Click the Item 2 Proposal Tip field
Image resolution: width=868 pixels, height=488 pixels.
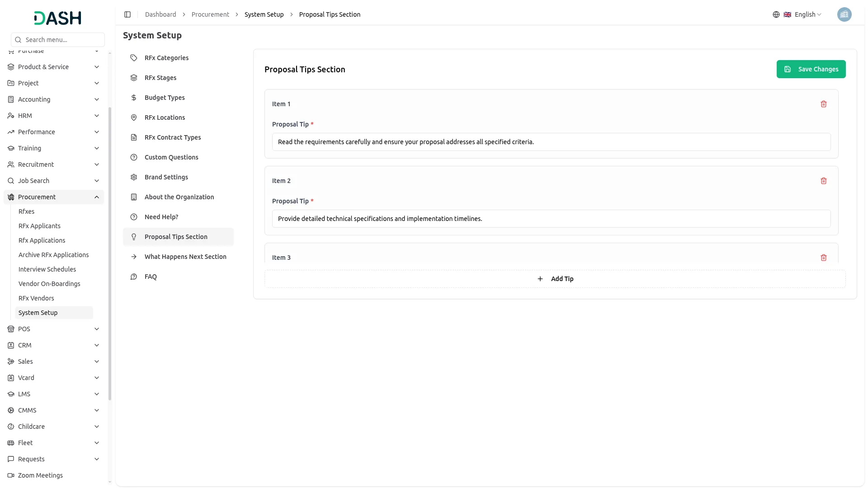point(551,219)
